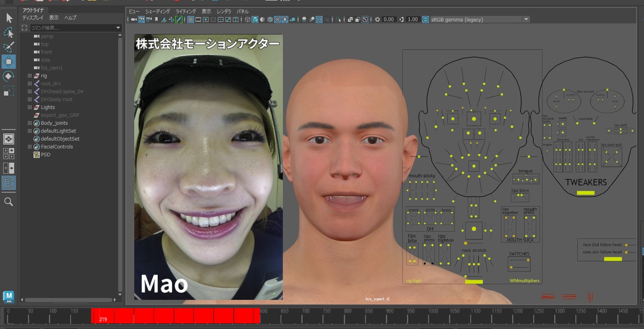This screenshot has height=329, width=644.
Task: Toggle the Outliner panel button in sidebar
Action: tap(9, 183)
